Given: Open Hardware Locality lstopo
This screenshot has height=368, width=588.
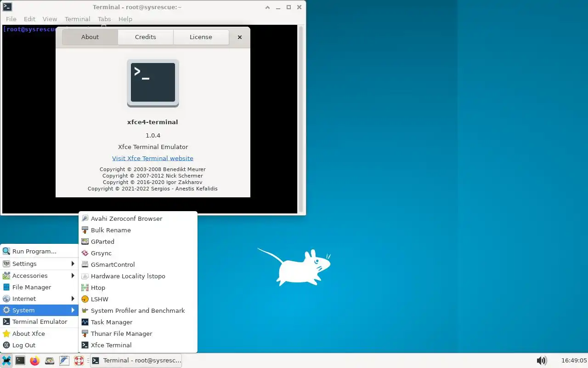Looking at the screenshot, I should [138, 276].
